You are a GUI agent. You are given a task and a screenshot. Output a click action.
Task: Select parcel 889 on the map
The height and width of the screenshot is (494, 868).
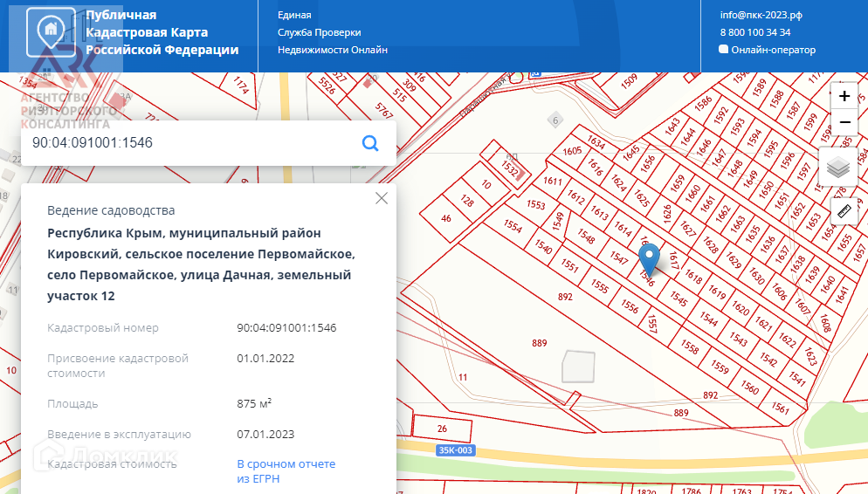pos(539,343)
